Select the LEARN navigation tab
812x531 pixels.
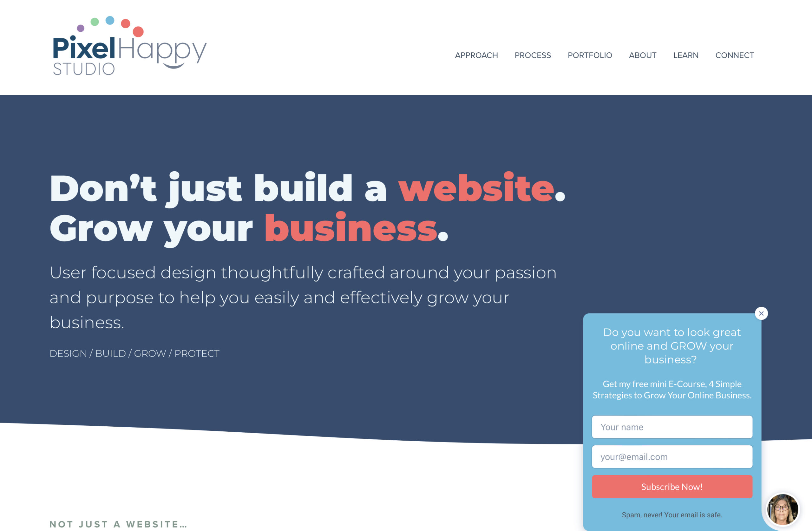tap(686, 55)
